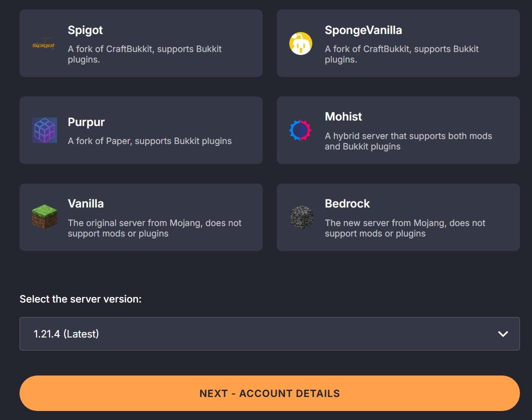532x420 pixels.
Task: Select the Purpur server card
Action: click(141, 130)
